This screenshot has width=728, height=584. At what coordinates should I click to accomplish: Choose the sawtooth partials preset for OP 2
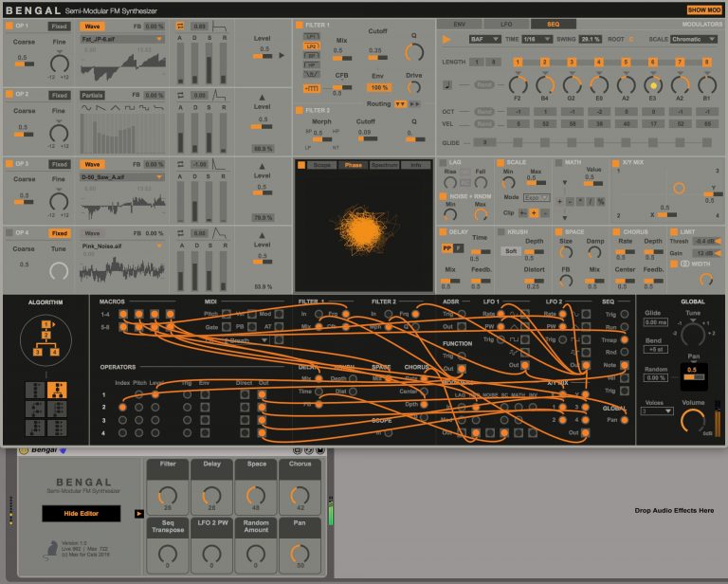click(100, 108)
